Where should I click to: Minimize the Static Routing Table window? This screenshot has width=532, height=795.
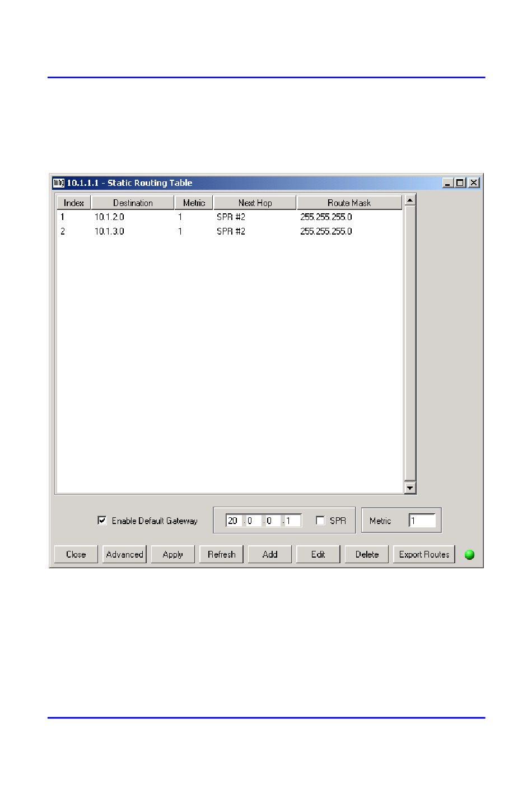[x=447, y=183]
